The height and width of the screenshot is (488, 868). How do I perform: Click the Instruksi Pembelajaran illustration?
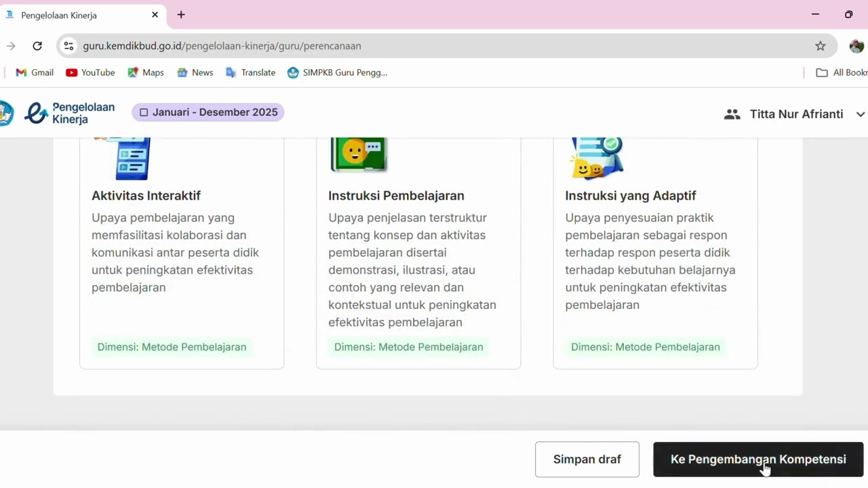pyautogui.click(x=359, y=155)
